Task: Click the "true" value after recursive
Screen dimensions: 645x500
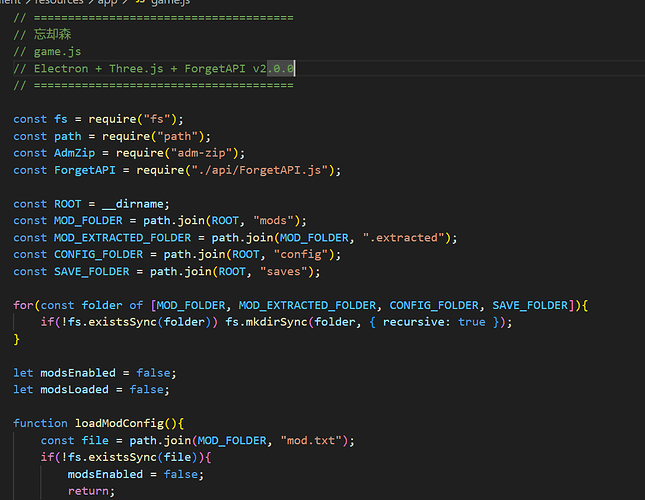Action: (472, 322)
